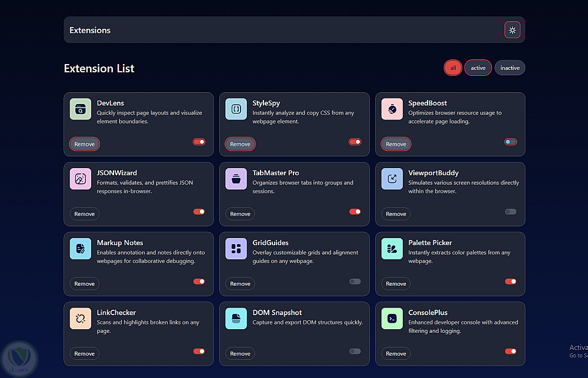Click the GridGuides extension icon
Screen dimensions: 588x378
[x=236, y=249]
